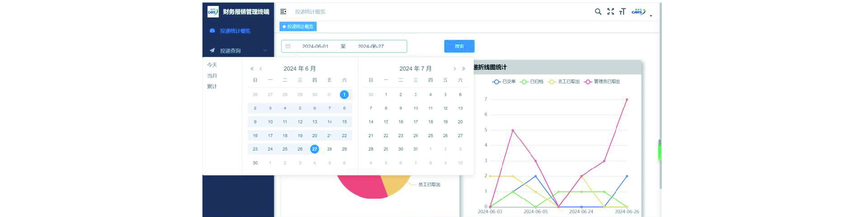Pick June 15 in the calendar
Image resolution: width=868 pixels, height=217 pixels.
pyautogui.click(x=344, y=122)
